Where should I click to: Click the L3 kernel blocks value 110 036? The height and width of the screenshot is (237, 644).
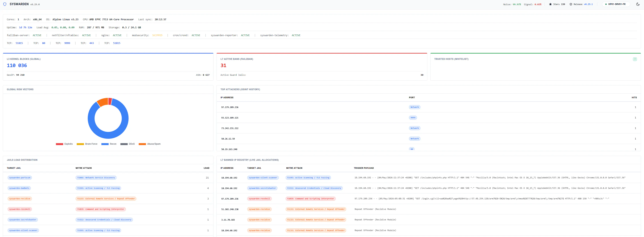pyautogui.click(x=17, y=66)
